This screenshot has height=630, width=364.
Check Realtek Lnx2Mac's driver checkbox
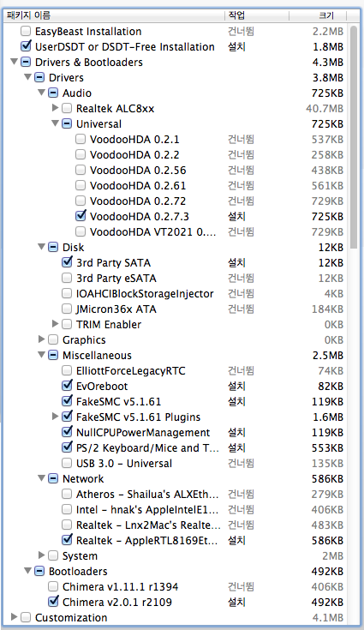pos(67,525)
